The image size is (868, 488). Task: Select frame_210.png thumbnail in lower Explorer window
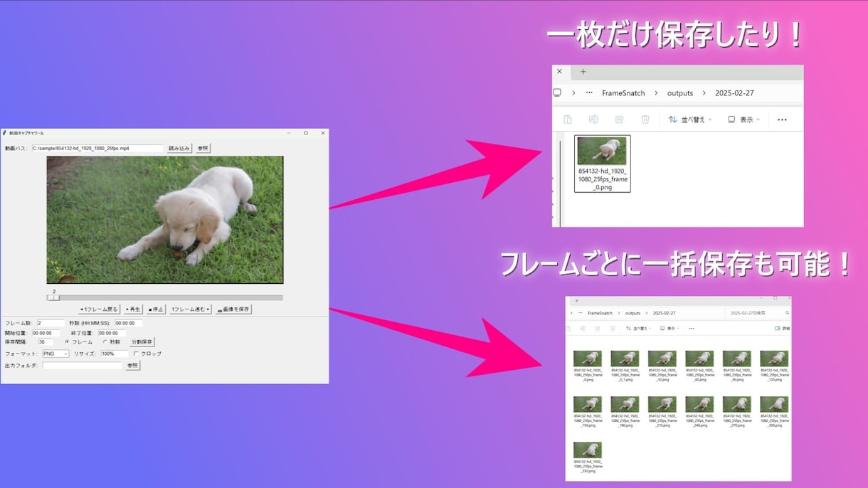662,404
